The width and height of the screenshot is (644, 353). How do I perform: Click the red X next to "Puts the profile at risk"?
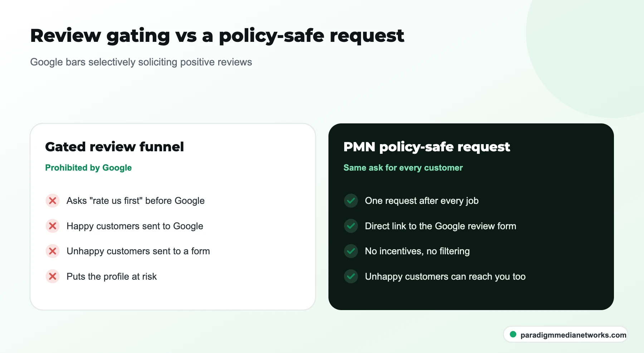pyautogui.click(x=53, y=276)
